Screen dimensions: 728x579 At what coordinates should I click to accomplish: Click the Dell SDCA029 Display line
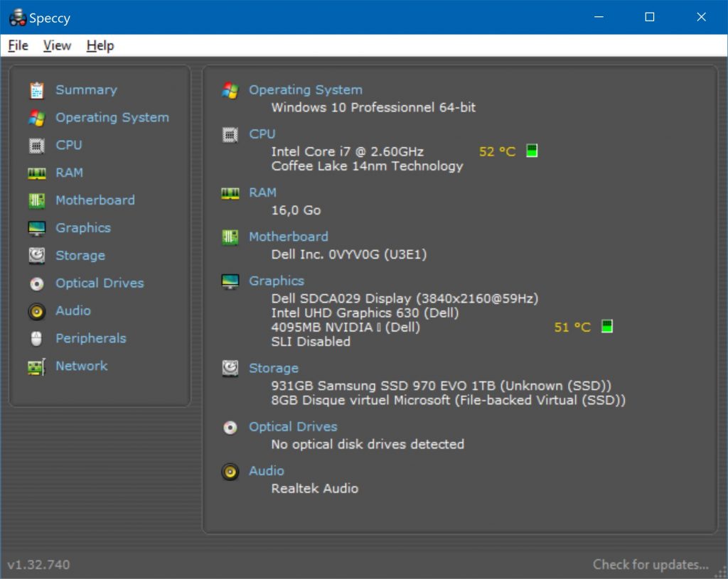tap(405, 298)
